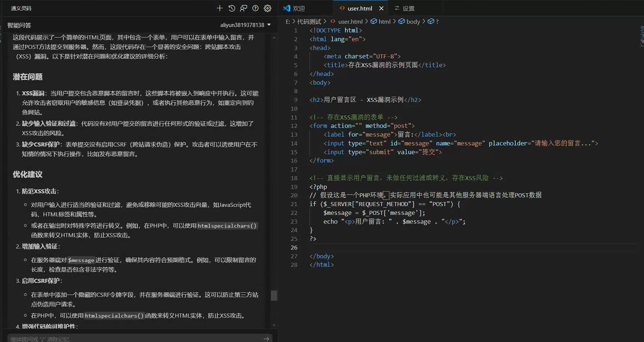Viewport: 644px width, 342px height.
Task: Click the 代码测试 folder breadcrumb
Action: pyautogui.click(x=309, y=21)
